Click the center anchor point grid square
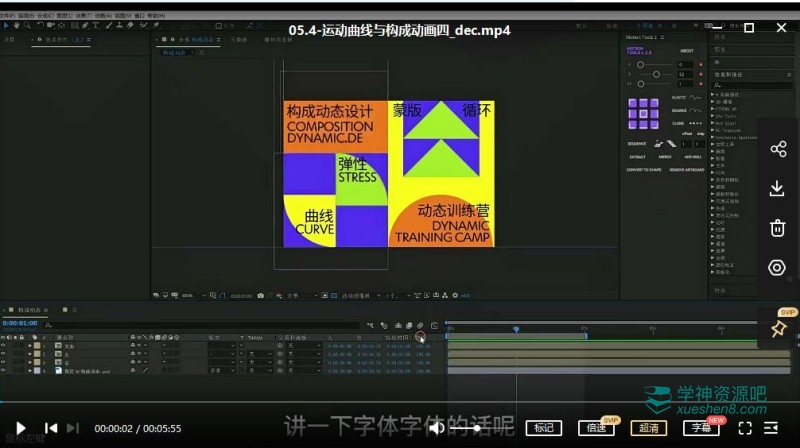This screenshot has width=800, height=448. point(643,112)
